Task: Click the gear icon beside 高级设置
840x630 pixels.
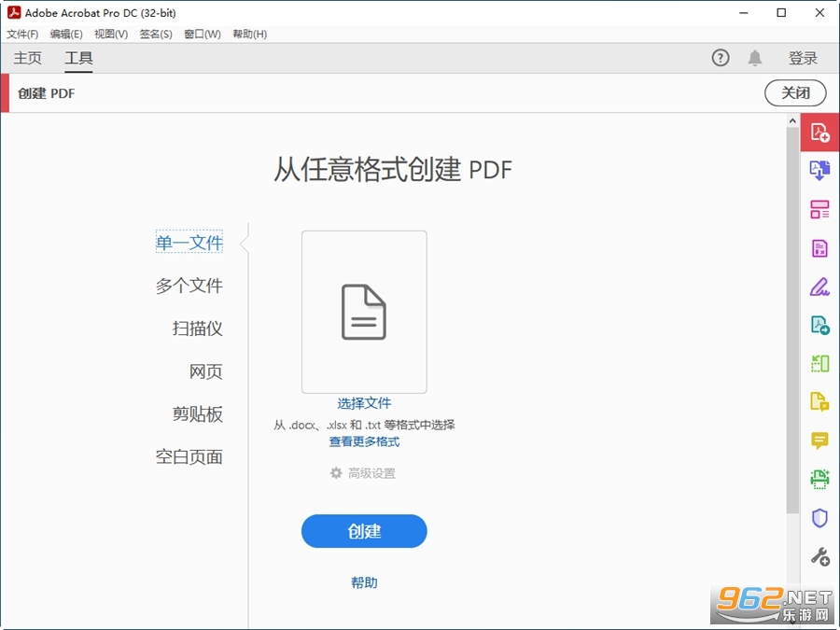Action: tap(336, 473)
